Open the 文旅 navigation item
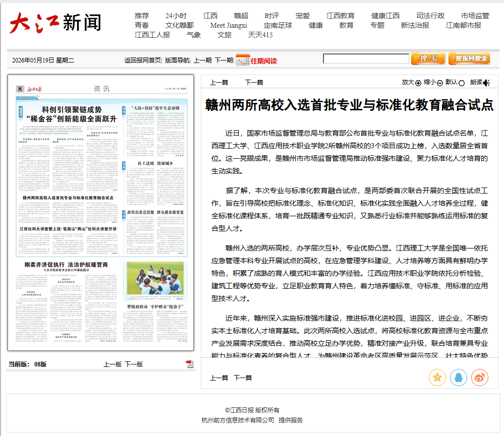Image resolution: width=504 pixels, height=436 pixels. (225, 35)
